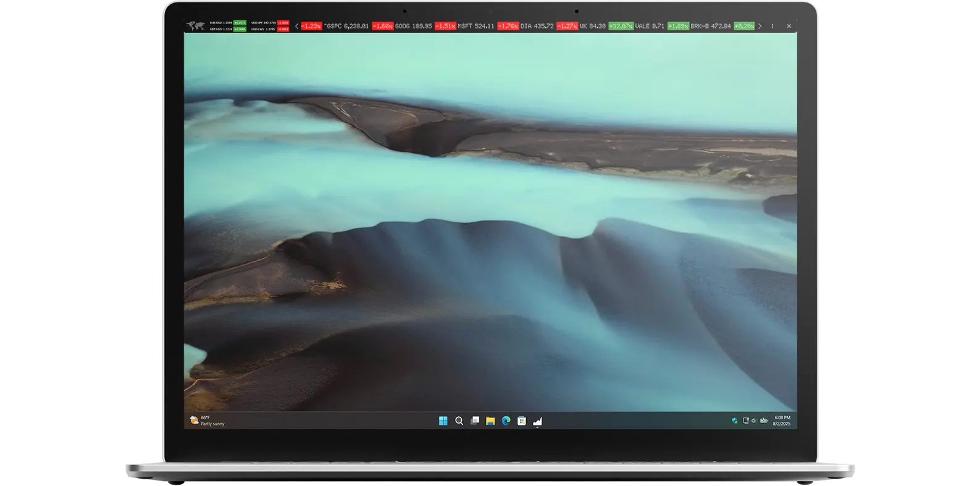Click the USD-JPY 147.3750 forex rate
This screenshot has width=980, height=486.
(x=264, y=23)
